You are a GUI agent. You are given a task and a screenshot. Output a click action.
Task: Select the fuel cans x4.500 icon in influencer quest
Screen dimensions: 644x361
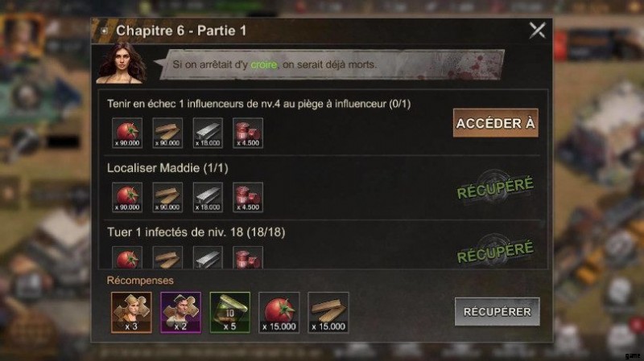pos(248,133)
